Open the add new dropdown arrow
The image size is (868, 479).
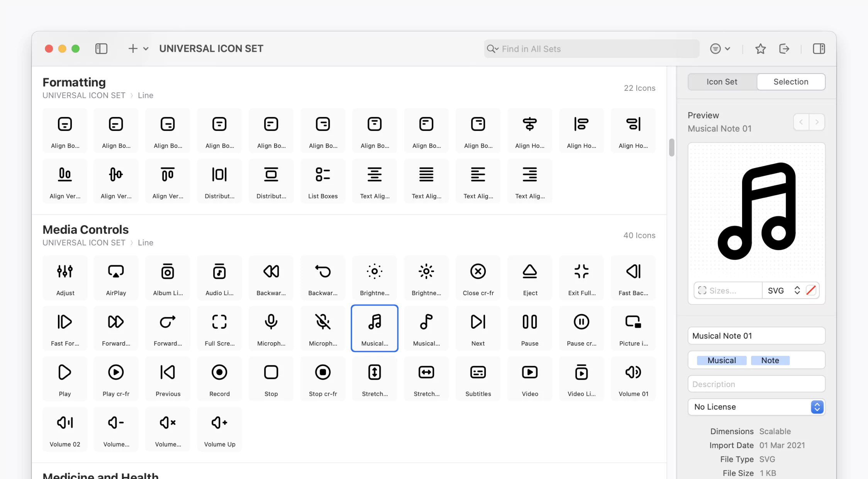pos(146,49)
